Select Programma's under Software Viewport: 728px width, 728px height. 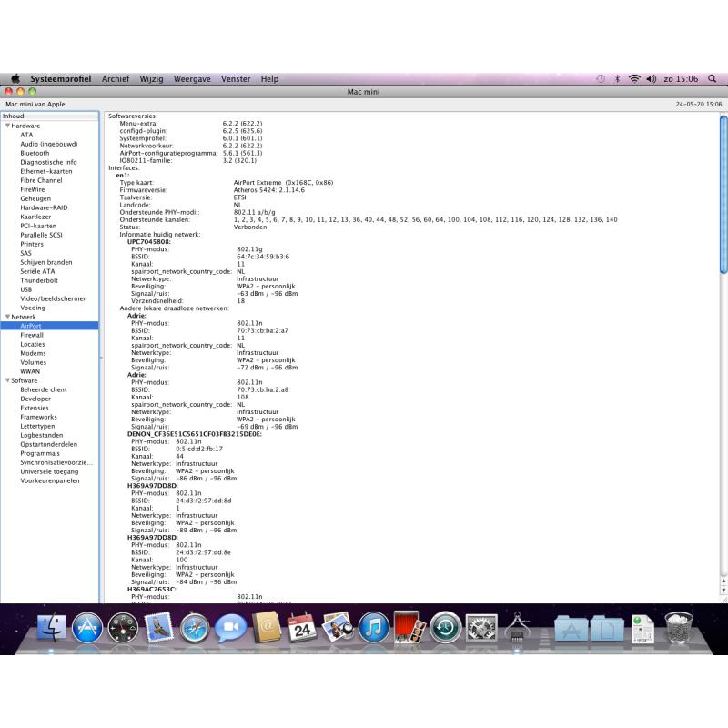[40, 453]
